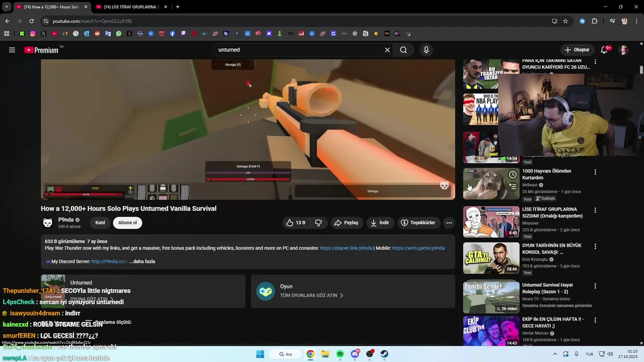Open options menu for Unturned Survival Hayat Roleplay
This screenshot has width=644, height=362.
(595, 286)
